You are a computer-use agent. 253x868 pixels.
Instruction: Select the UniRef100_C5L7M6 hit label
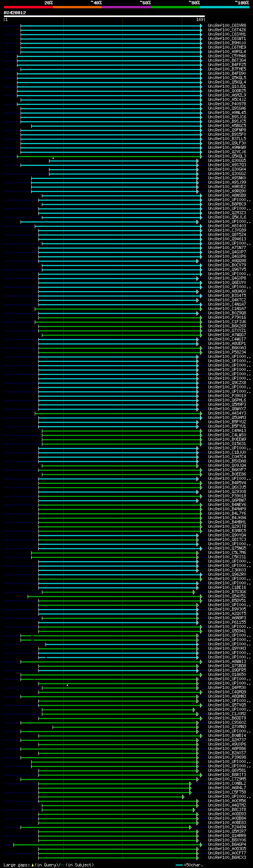(x=227, y=553)
